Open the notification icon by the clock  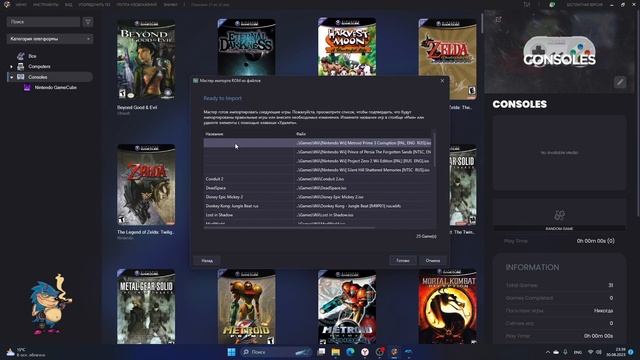point(631,352)
